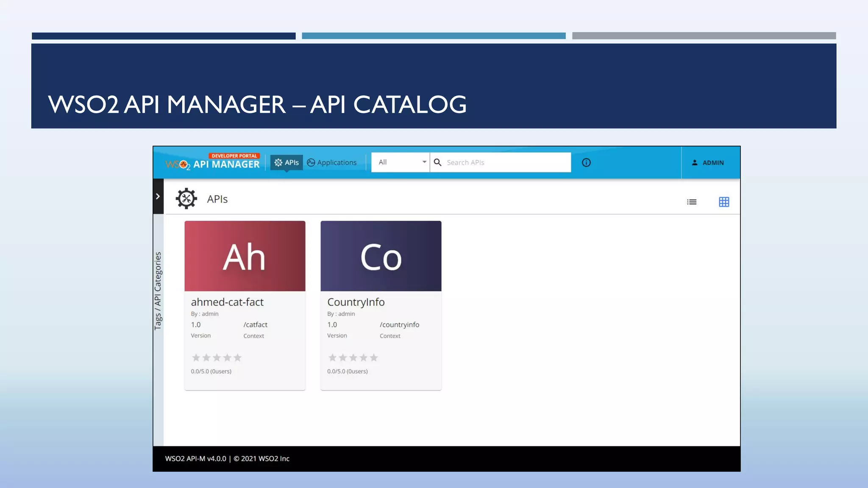Image resolution: width=868 pixels, height=488 pixels.
Task: Expand the All search filter dropdown
Action: [x=401, y=162]
